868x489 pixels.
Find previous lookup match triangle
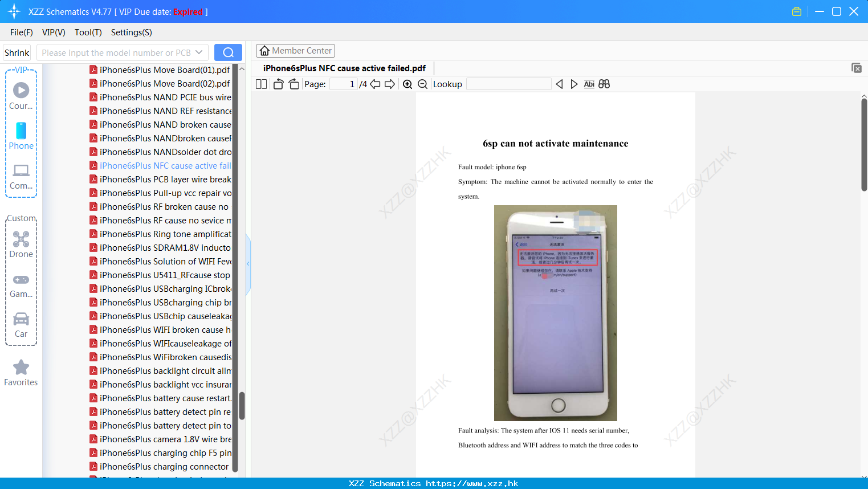pyautogui.click(x=559, y=84)
